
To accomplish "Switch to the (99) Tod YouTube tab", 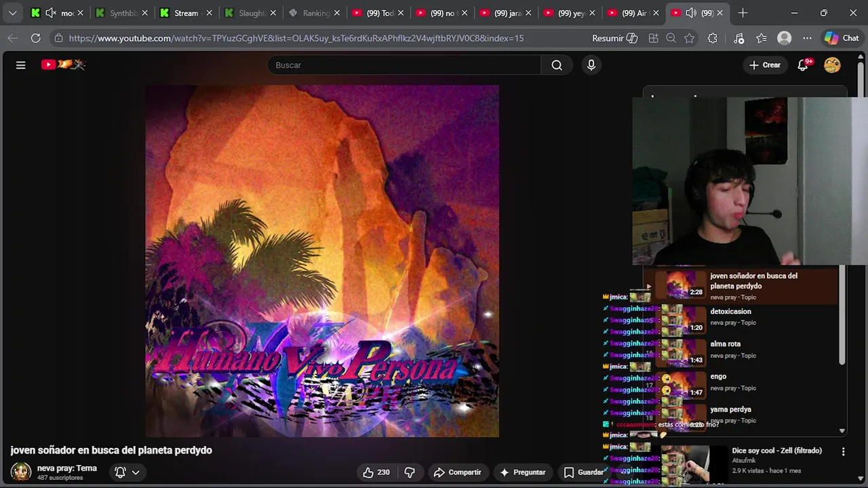I will click(x=378, y=13).
